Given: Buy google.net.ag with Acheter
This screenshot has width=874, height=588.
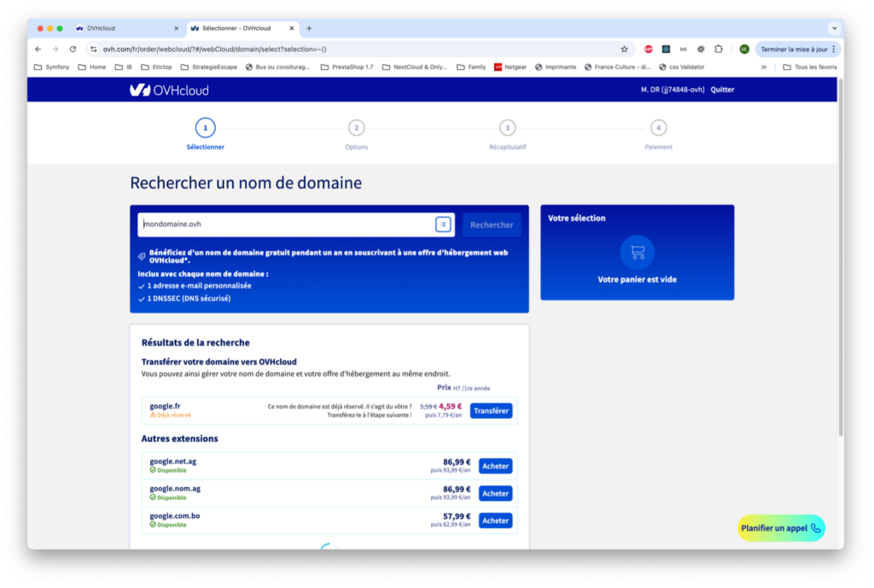Looking at the screenshot, I should 495,466.
